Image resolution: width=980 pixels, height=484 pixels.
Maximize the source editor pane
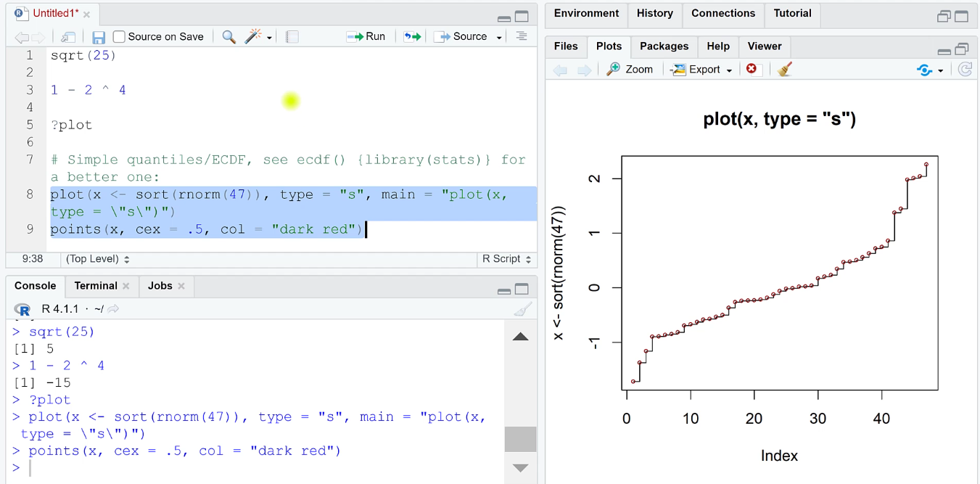click(x=522, y=17)
